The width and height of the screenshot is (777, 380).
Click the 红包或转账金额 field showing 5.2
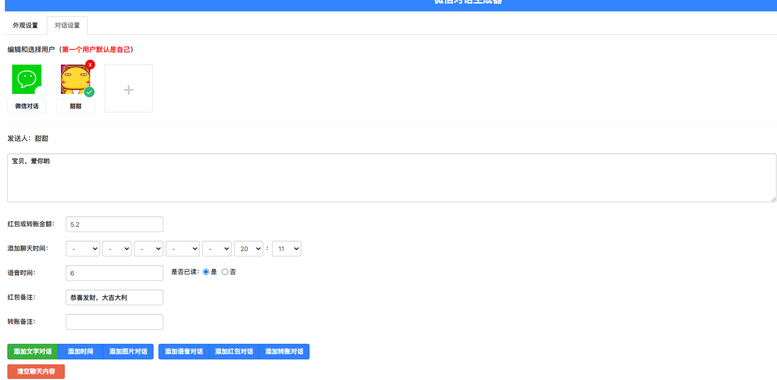[x=114, y=224]
